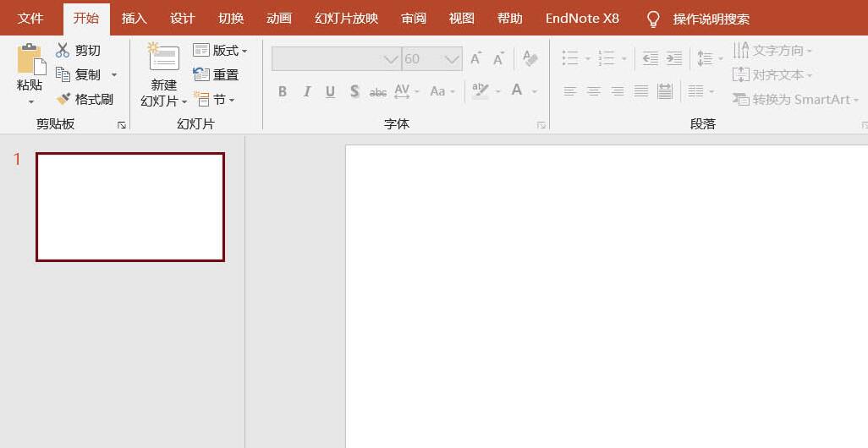Viewport: 868px width, 448px height.
Task: Align text left
Action: pos(569,91)
